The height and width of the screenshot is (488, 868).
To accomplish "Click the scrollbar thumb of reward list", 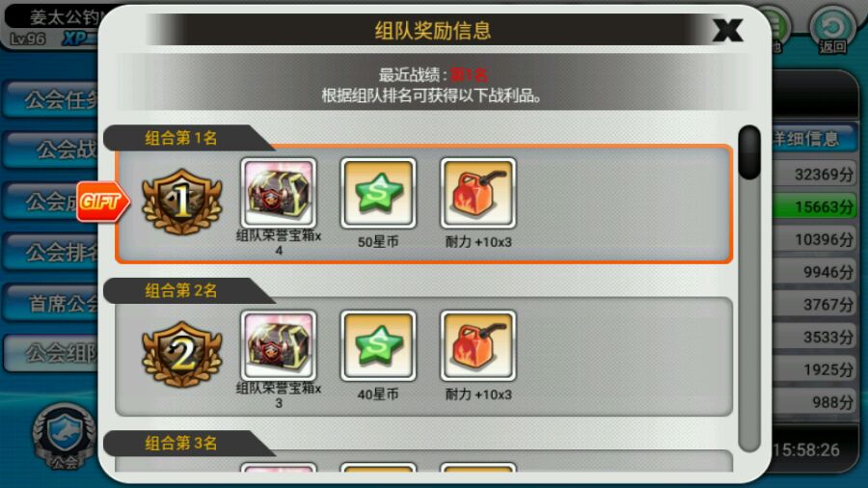I will click(x=749, y=152).
